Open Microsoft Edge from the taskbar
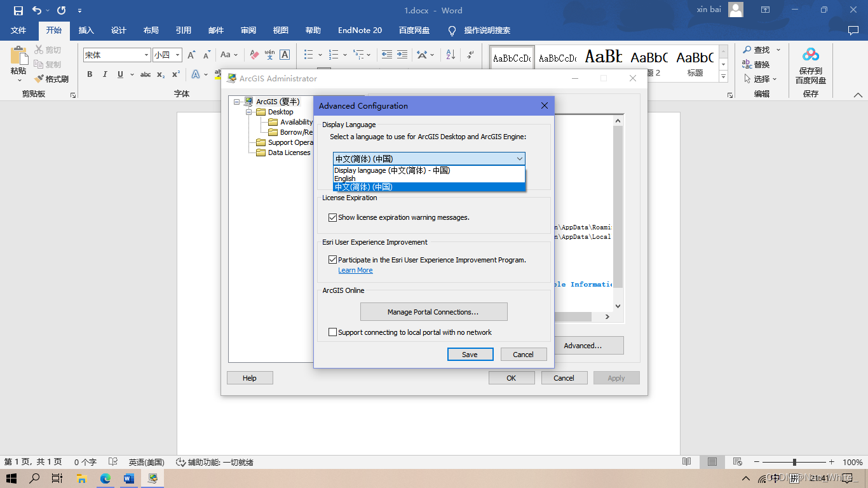The image size is (868, 488). (105, 478)
